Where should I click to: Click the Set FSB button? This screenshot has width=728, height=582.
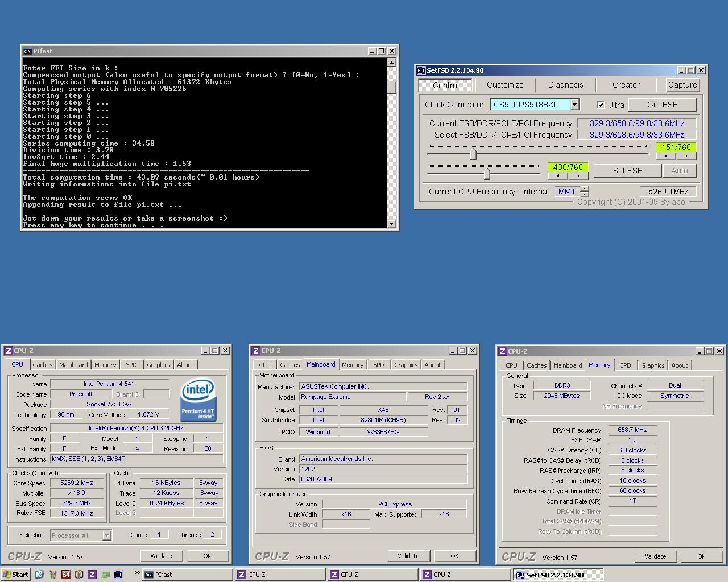pyautogui.click(x=627, y=171)
